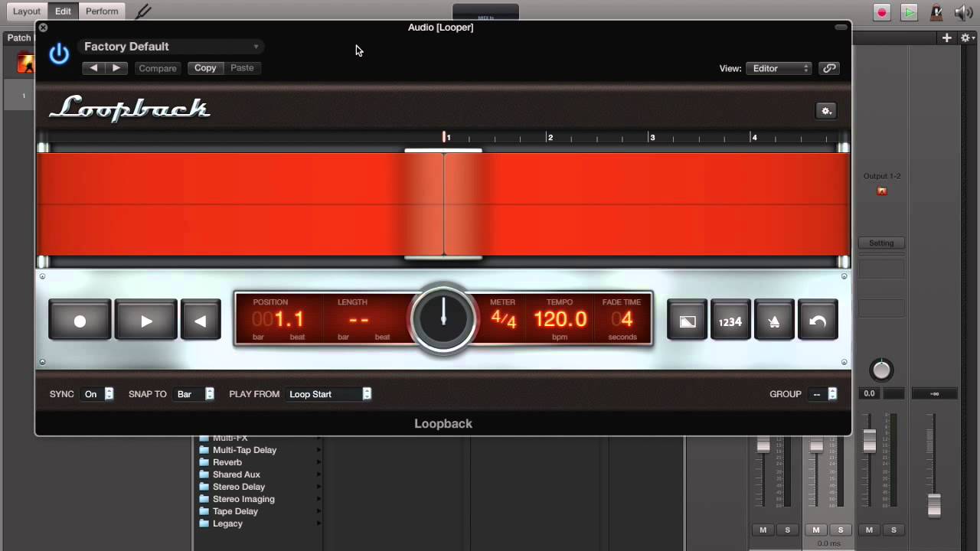Click the 0.0 level readout on channel strip
This screenshot has width=980, height=551.
[x=870, y=393]
